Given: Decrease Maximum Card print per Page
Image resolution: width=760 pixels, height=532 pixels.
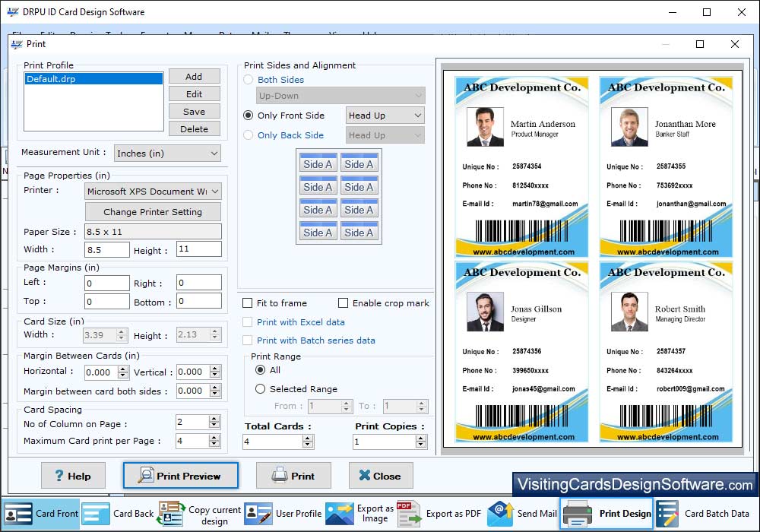Looking at the screenshot, I should pyautogui.click(x=214, y=444).
